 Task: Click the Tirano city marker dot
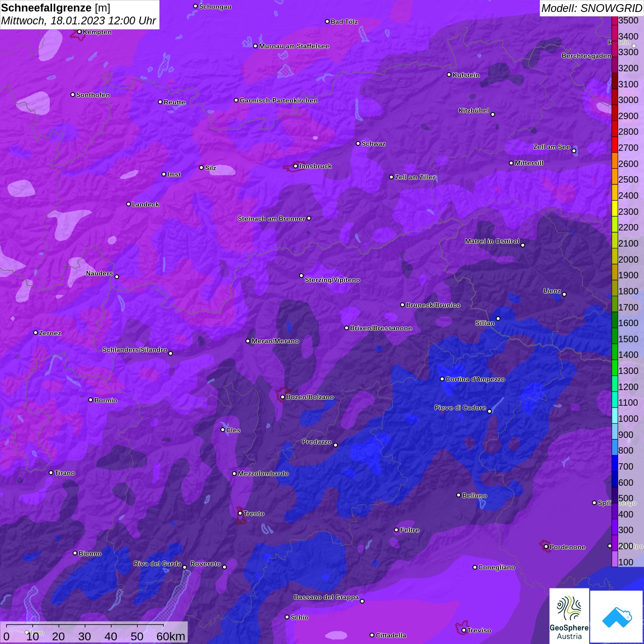(x=51, y=472)
